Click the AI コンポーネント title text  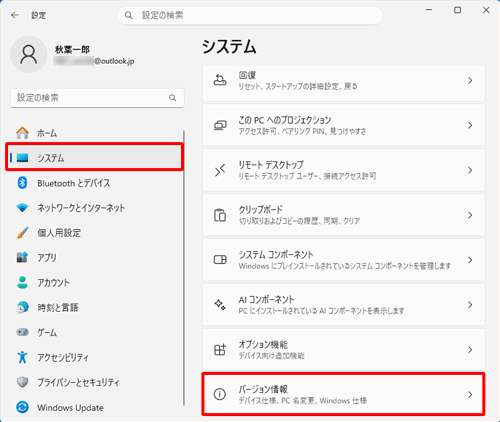[266, 299]
